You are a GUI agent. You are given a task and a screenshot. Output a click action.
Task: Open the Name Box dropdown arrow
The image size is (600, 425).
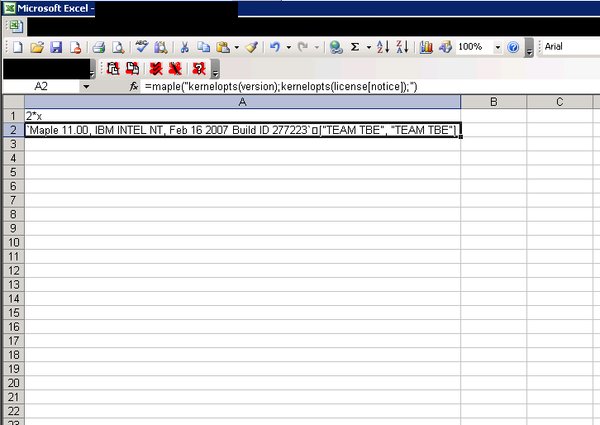click(x=86, y=87)
